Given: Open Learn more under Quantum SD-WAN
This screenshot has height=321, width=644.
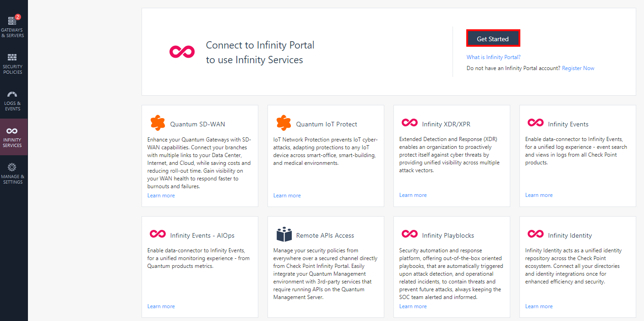Looking at the screenshot, I should click(161, 196).
